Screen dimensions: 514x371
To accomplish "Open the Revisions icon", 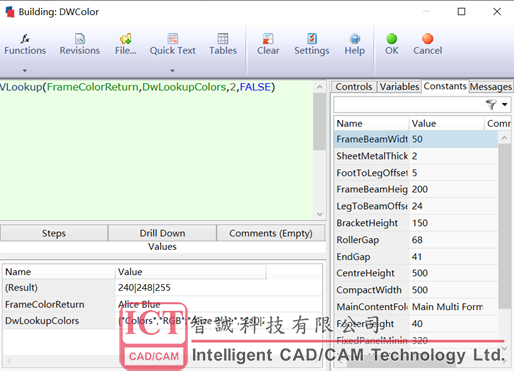I will click(x=80, y=44).
